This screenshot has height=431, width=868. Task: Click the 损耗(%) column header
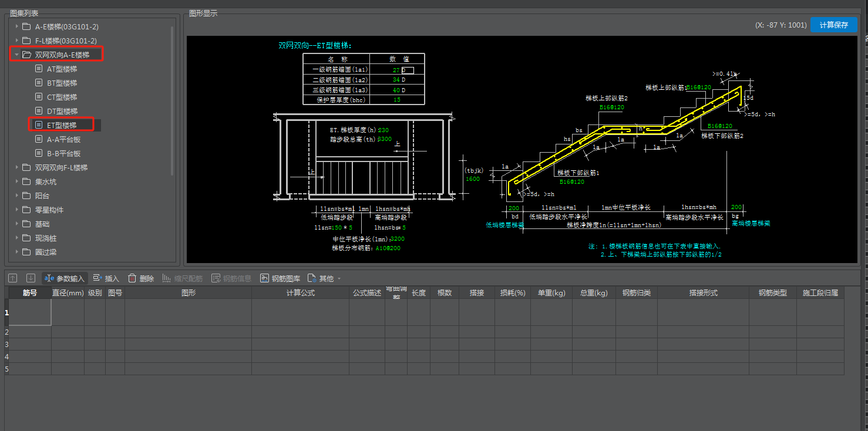[x=513, y=292]
